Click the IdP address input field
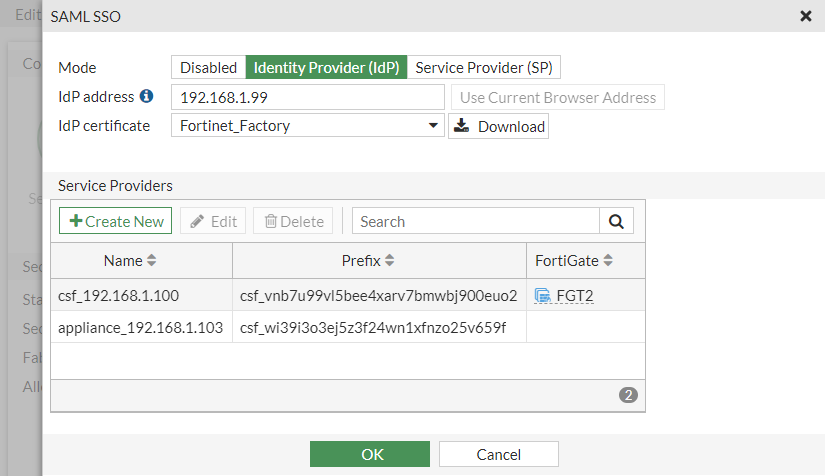The height and width of the screenshot is (476, 825). [x=308, y=97]
